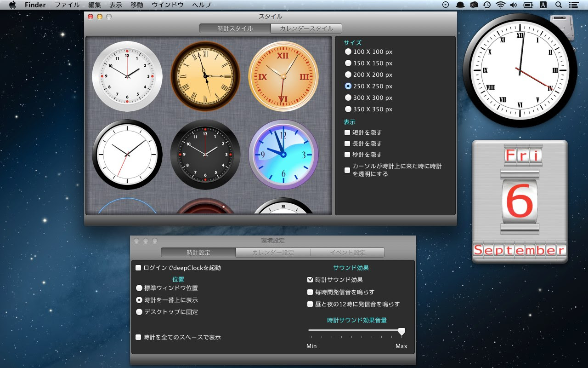Open the Finder menu

35,5
